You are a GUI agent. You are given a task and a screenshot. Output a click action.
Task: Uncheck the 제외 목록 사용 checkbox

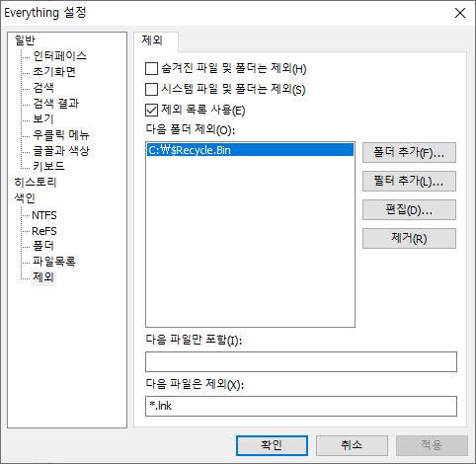click(x=151, y=110)
